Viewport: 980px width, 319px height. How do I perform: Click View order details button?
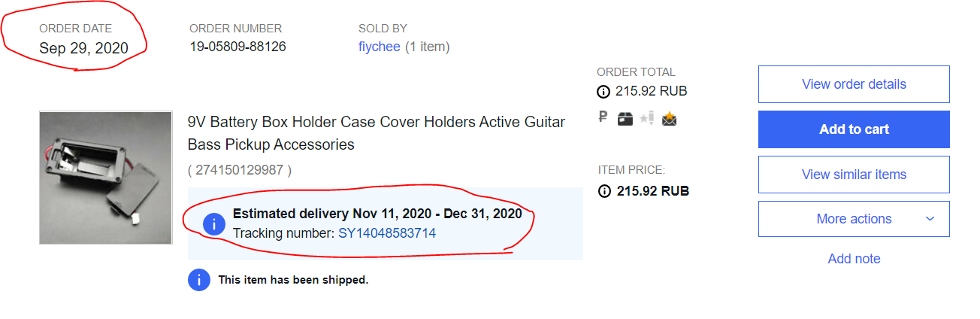point(854,84)
